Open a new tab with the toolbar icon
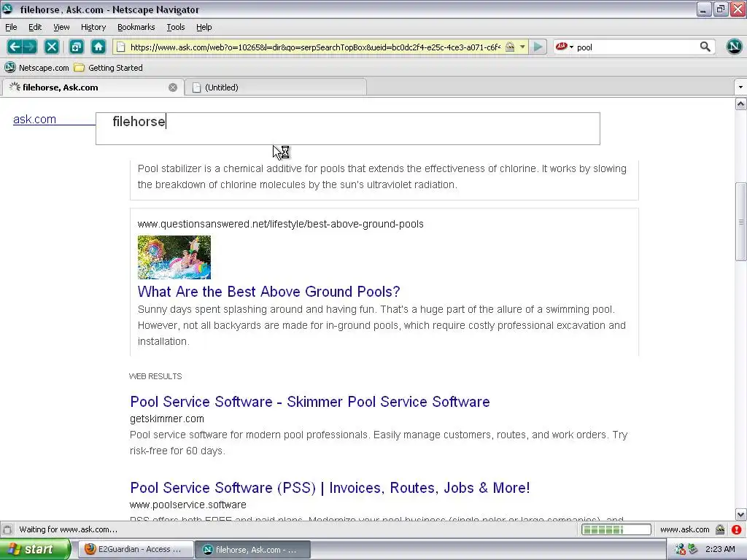The image size is (747, 560). pyautogui.click(x=76, y=47)
